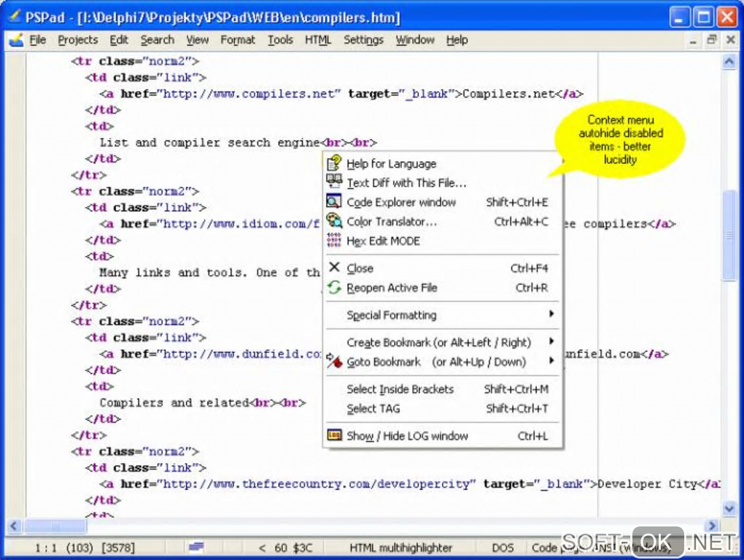Click the 60 $3C character code status entry
This screenshot has width=744, height=560.
[293, 548]
